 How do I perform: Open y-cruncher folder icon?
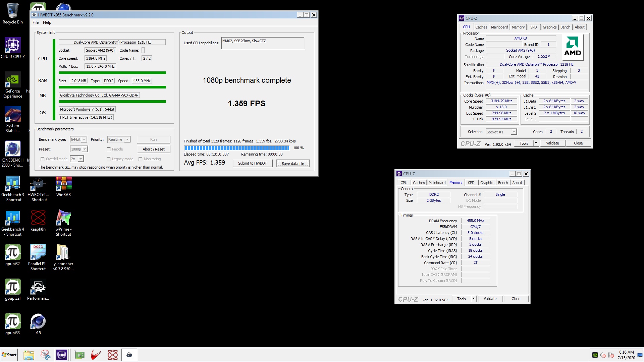coord(63,257)
